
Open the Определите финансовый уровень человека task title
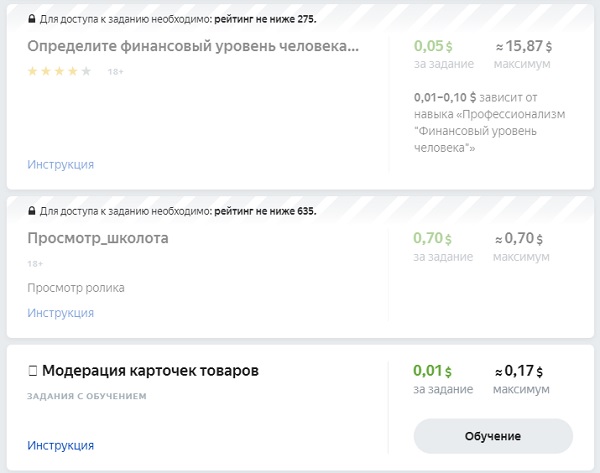(x=193, y=46)
